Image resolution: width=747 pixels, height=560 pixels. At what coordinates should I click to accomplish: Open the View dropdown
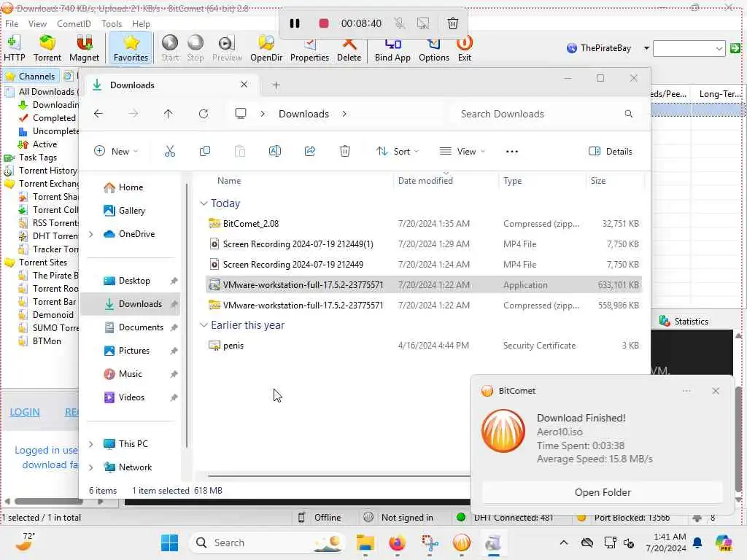pyautogui.click(x=462, y=152)
